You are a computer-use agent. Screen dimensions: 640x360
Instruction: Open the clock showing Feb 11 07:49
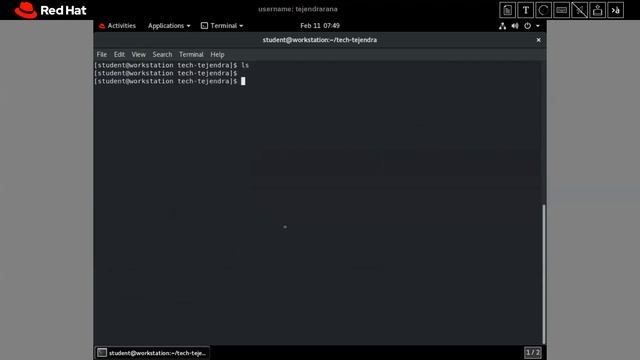320,26
